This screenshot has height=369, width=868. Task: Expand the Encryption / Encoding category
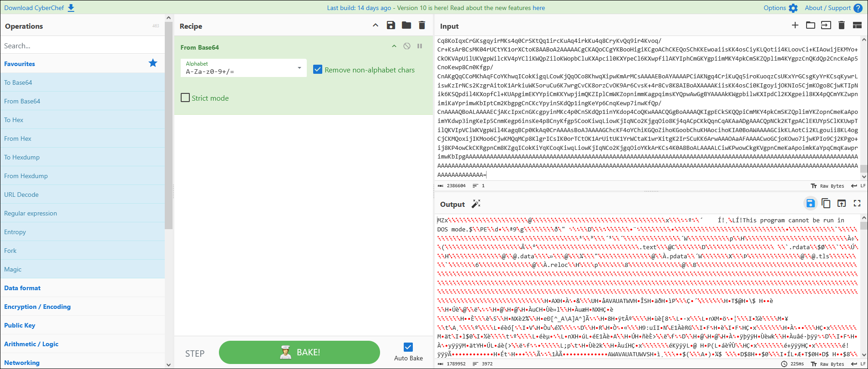(82, 307)
